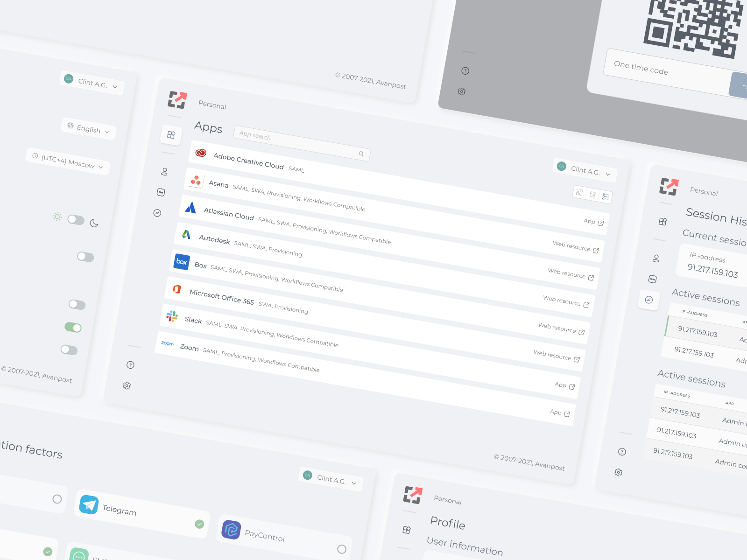Open the Apps grid icon in sidebar
The image size is (747, 560).
(171, 135)
